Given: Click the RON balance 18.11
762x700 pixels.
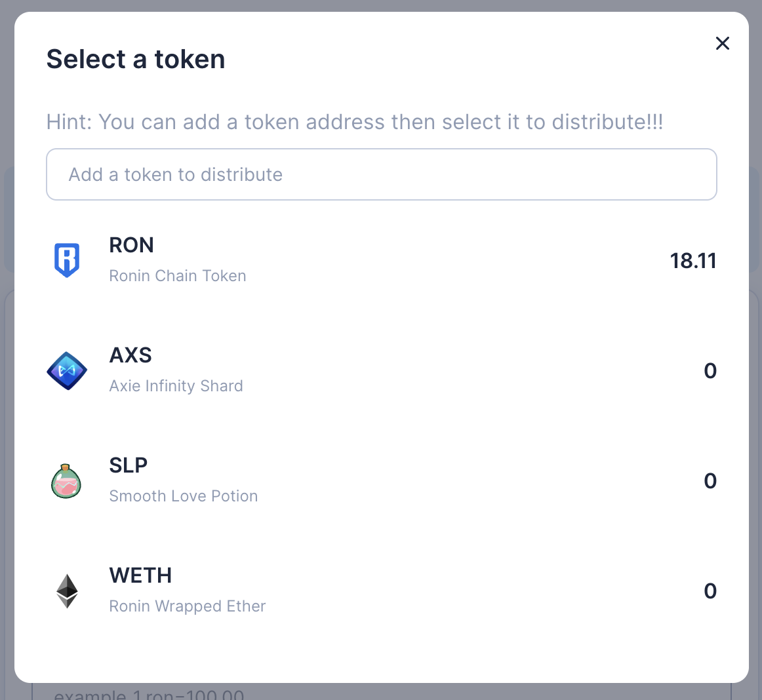Looking at the screenshot, I should (693, 261).
